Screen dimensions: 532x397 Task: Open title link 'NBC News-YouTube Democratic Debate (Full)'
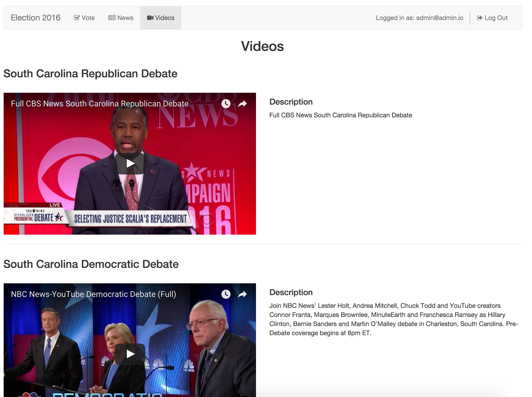[x=93, y=294]
